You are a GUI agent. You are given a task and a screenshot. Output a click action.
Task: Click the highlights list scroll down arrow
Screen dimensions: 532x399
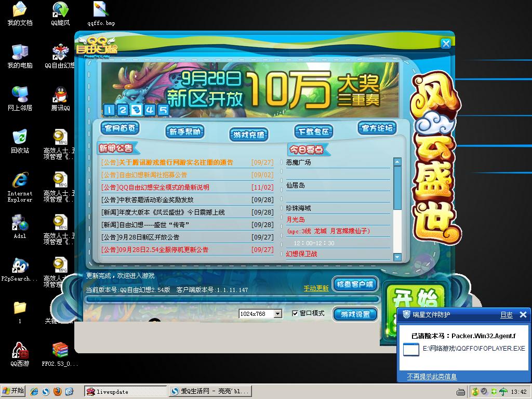397,258
